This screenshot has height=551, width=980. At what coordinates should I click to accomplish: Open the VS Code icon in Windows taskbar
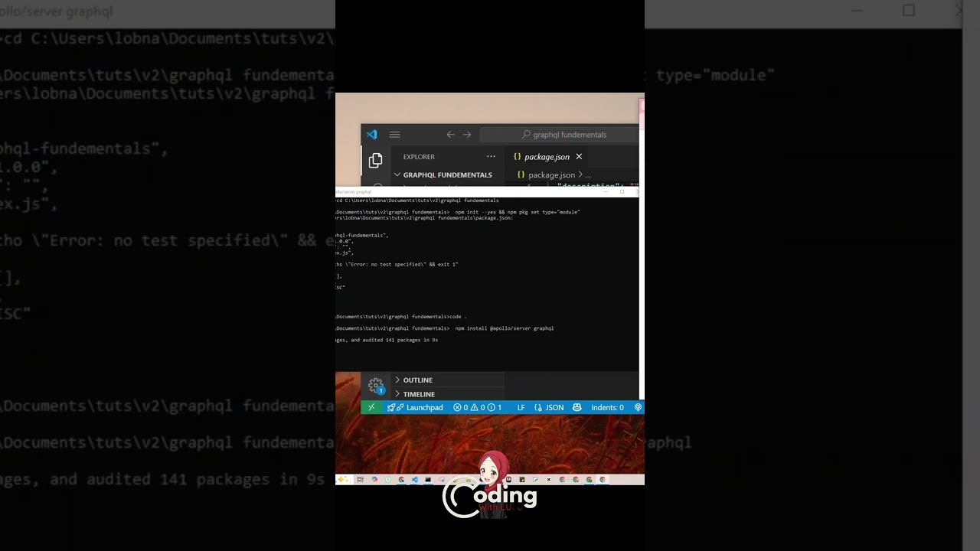415,480
